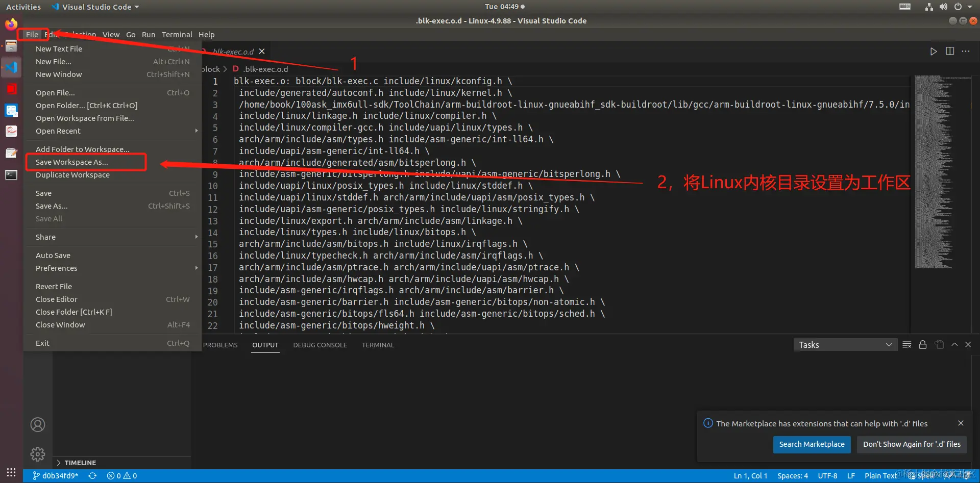Select Add Folder to Workspace...
Screen dimensions: 980x483
(x=113, y=149)
